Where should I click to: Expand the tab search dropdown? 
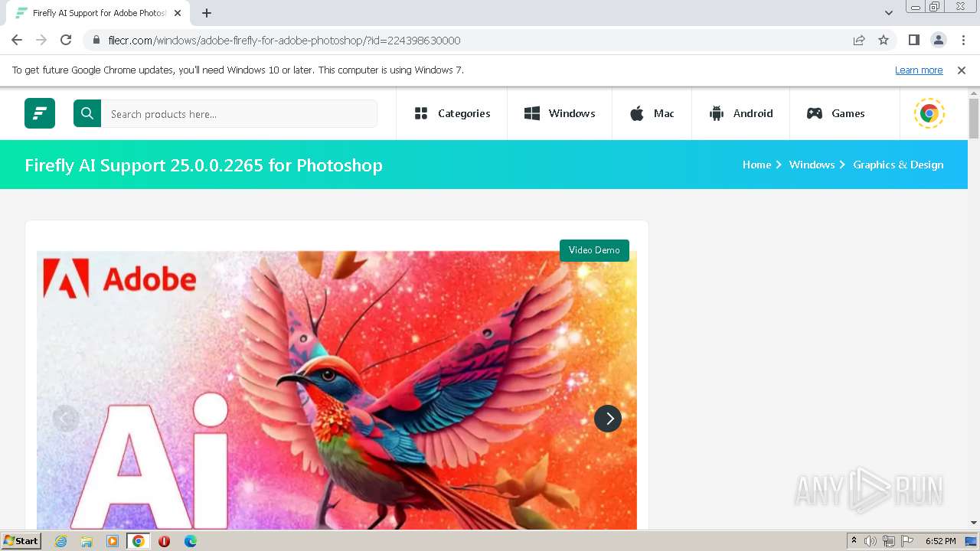[888, 13]
